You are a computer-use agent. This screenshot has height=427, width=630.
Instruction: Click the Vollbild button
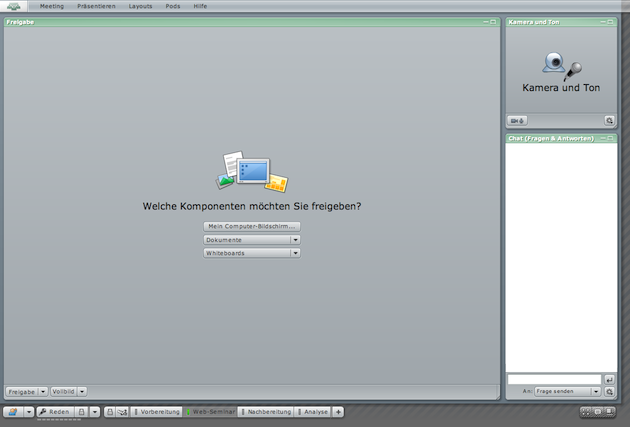64,392
